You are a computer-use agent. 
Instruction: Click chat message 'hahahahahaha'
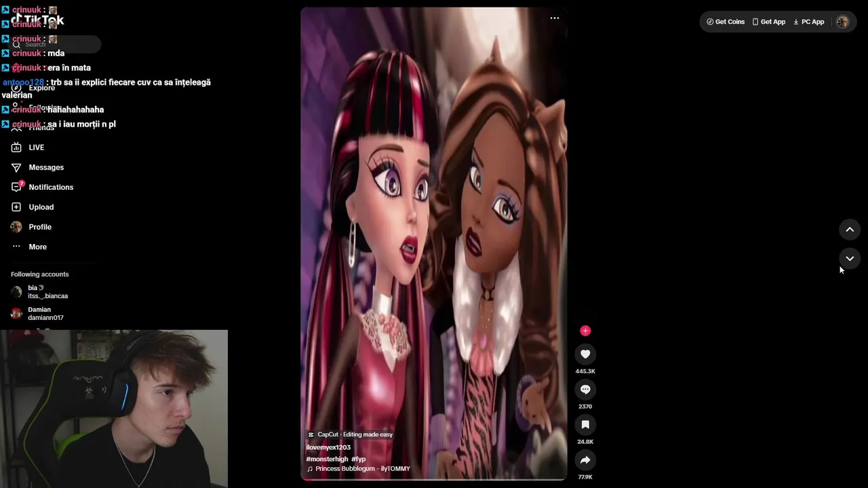(x=75, y=109)
